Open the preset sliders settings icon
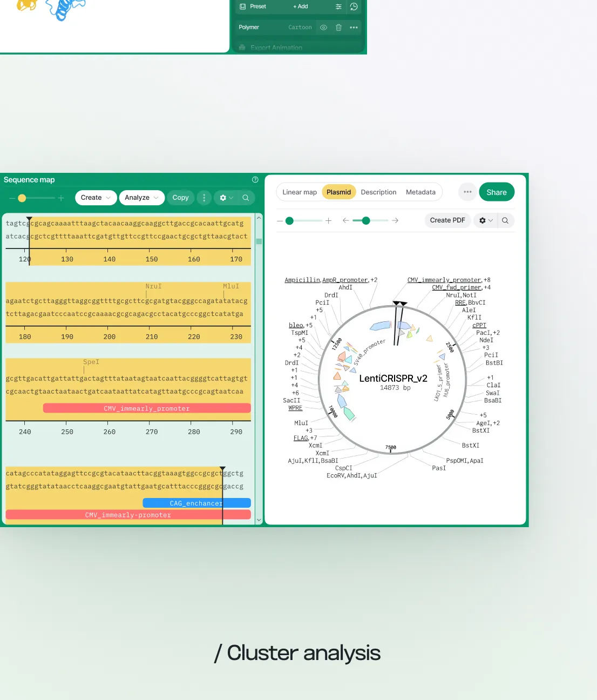This screenshot has width=597, height=700. 338,6
